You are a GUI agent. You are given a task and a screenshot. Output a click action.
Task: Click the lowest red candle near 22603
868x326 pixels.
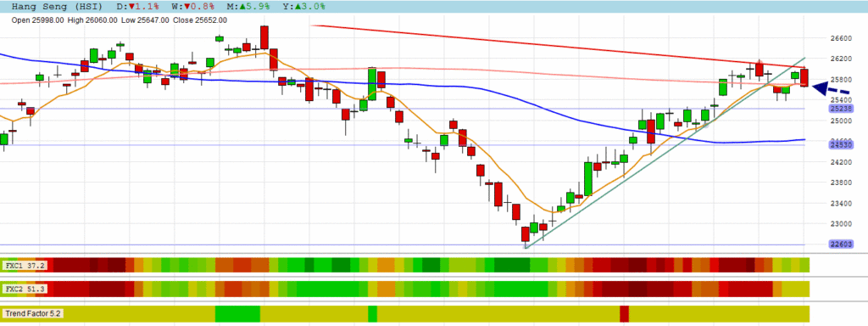click(526, 234)
